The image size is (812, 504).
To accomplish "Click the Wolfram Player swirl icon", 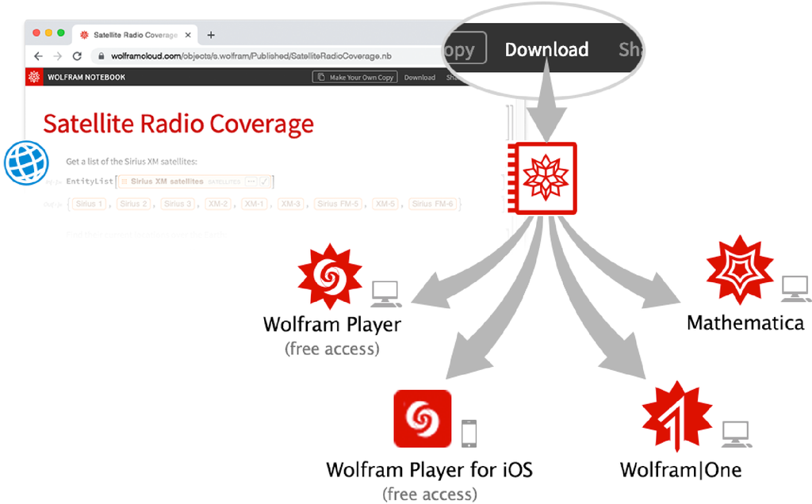I will [330, 277].
